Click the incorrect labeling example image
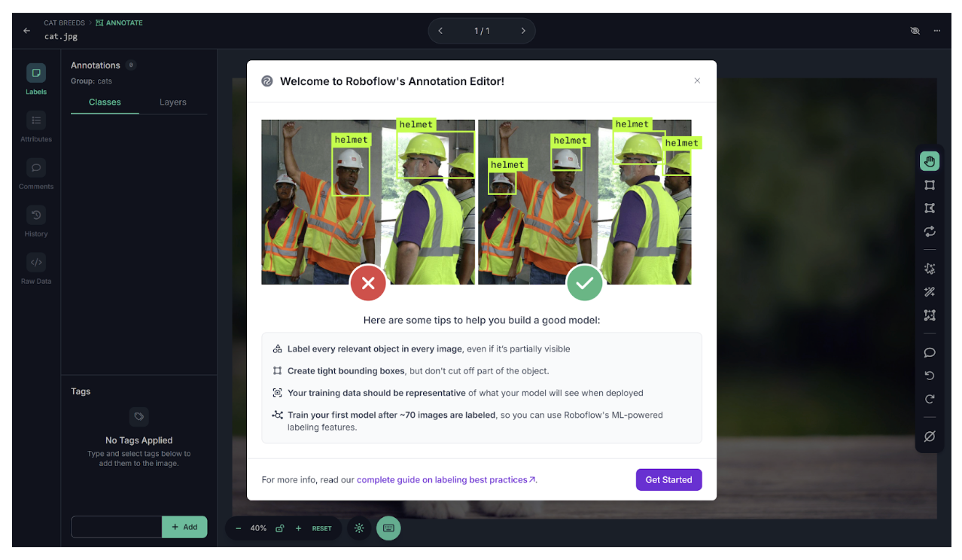This screenshot has height=560, width=962. [368, 202]
